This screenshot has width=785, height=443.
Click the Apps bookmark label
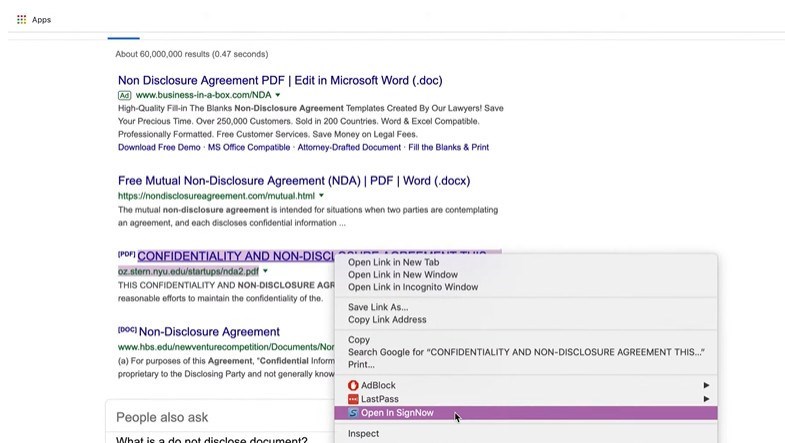click(42, 20)
